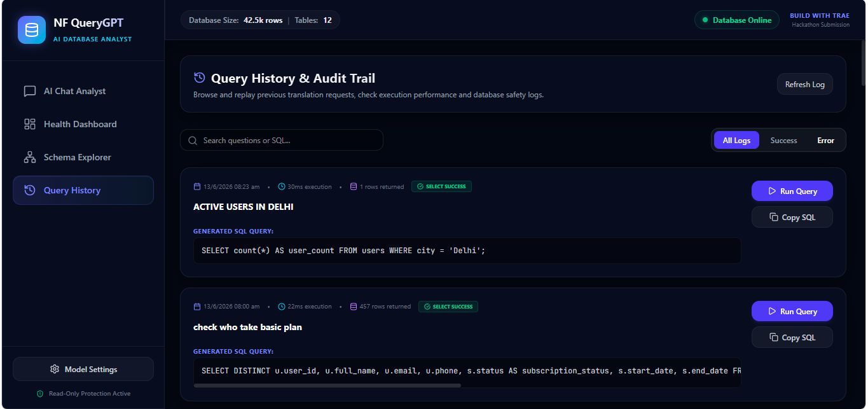Click the Database Online status badge
868x409 pixels.
[x=737, y=20]
